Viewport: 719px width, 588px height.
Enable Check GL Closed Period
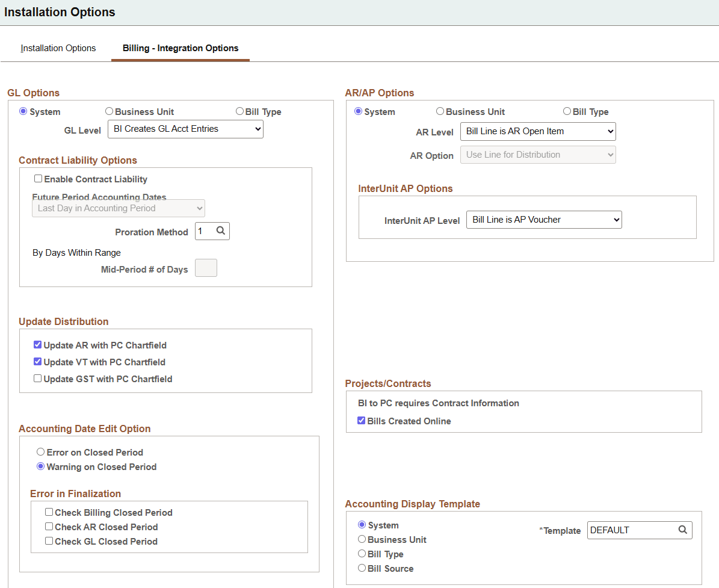click(49, 540)
